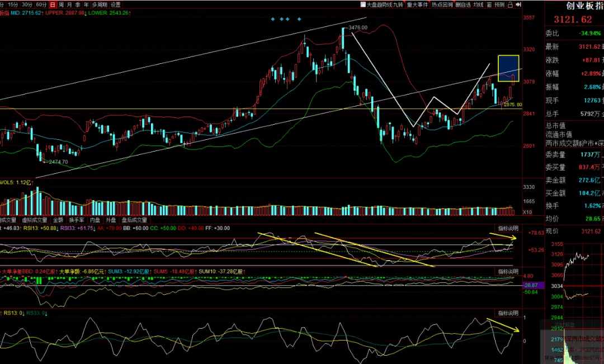This screenshot has height=364, width=604.
Task: Switch chart to 60分 period
Action: [41, 4]
